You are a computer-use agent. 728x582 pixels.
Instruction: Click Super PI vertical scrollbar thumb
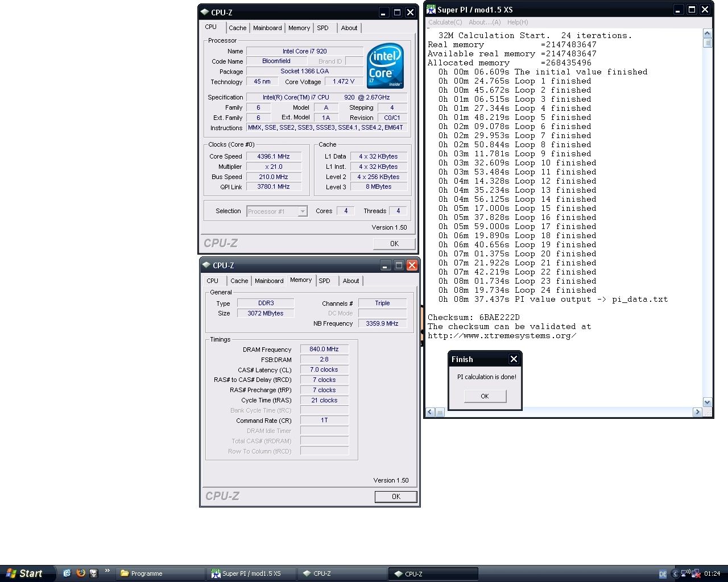(708, 43)
